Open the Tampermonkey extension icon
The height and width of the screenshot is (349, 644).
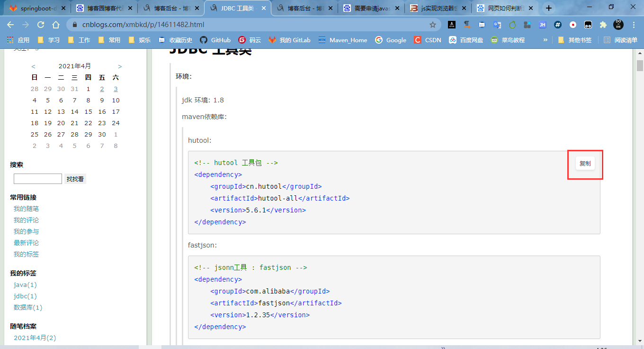tap(588, 25)
